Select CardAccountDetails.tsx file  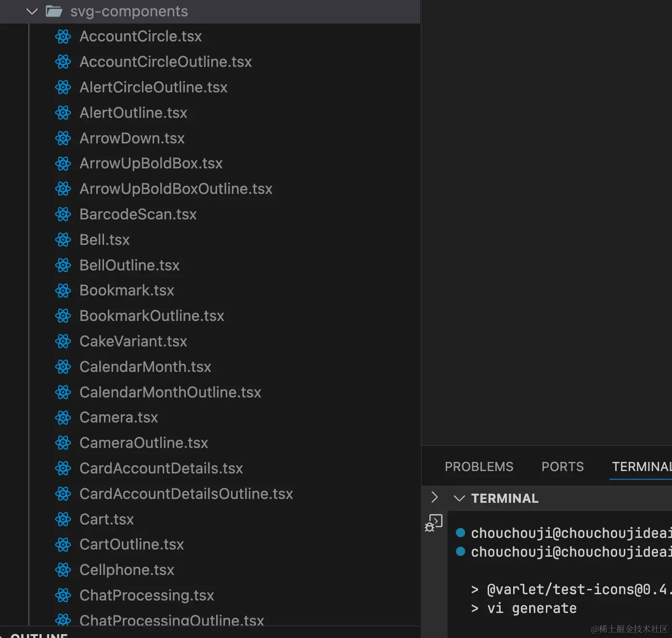[x=161, y=468]
